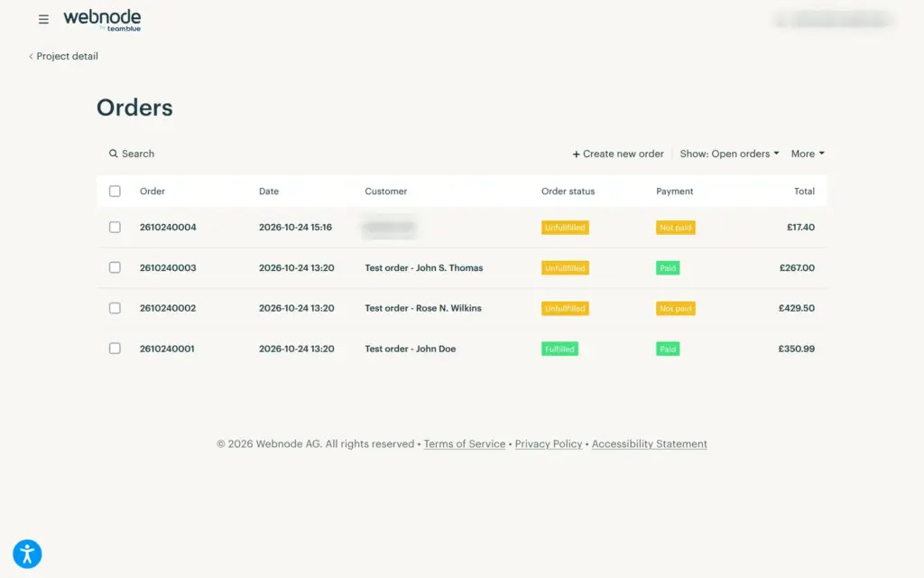924x578 pixels.
Task: Click the date of order 2610240003
Action: tap(296, 267)
